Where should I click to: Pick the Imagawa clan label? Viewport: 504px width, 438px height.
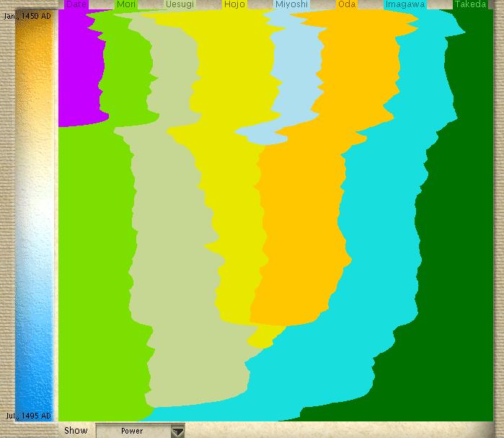point(405,4)
